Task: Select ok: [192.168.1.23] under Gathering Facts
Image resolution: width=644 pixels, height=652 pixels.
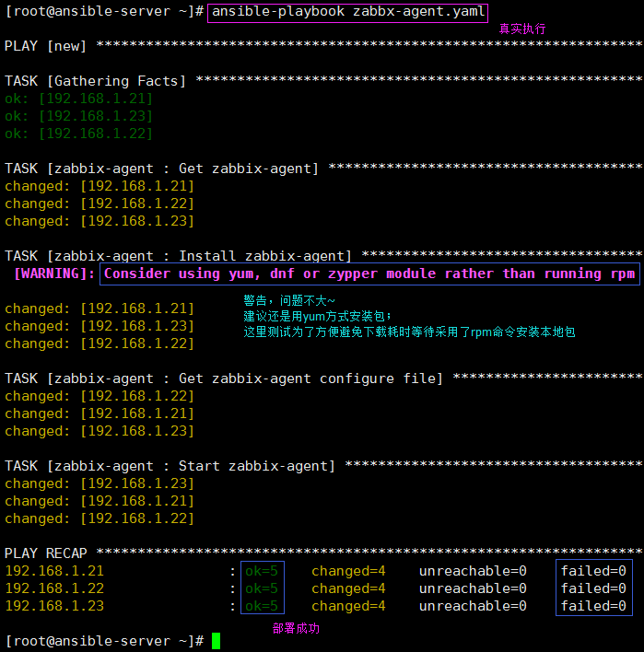Action: pos(78,116)
